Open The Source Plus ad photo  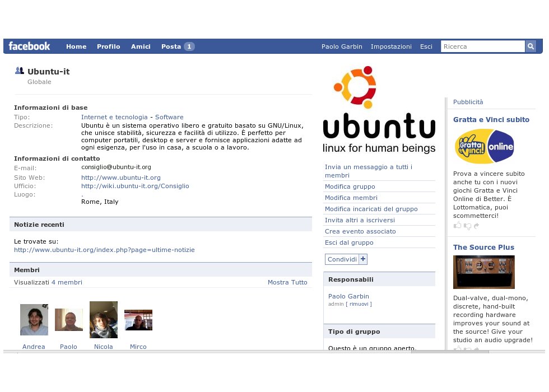[484, 272]
